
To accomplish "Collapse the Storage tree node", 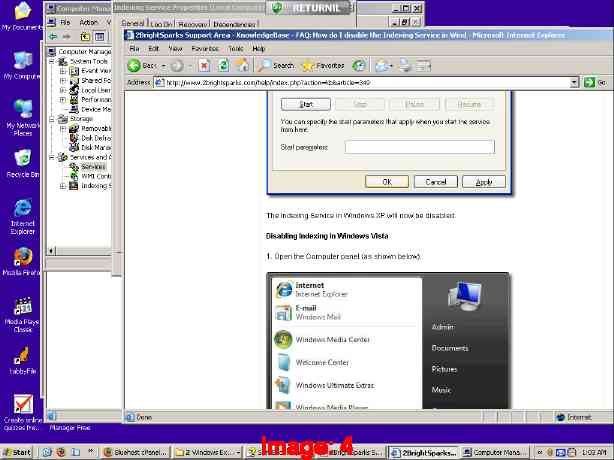I will pos(52,119).
